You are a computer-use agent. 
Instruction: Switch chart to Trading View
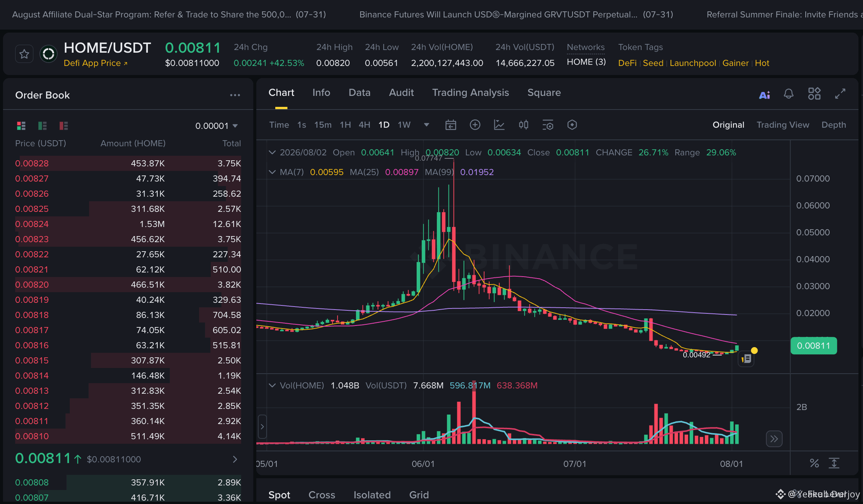(783, 125)
